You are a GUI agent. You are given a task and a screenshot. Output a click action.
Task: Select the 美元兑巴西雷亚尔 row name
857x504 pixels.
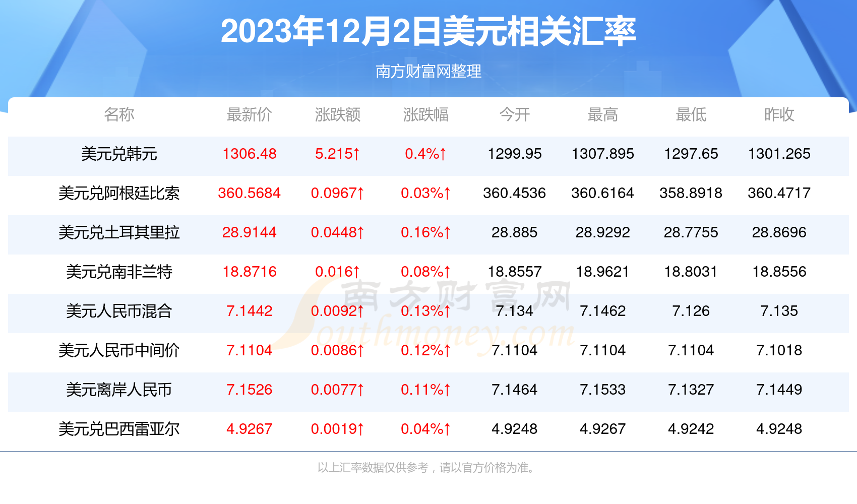point(119,429)
